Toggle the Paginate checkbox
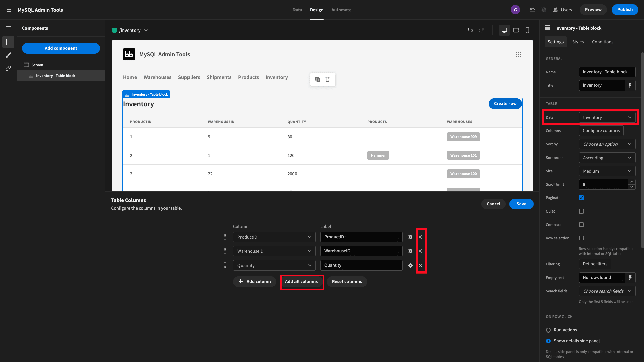This screenshot has height=362, width=644. (x=581, y=198)
